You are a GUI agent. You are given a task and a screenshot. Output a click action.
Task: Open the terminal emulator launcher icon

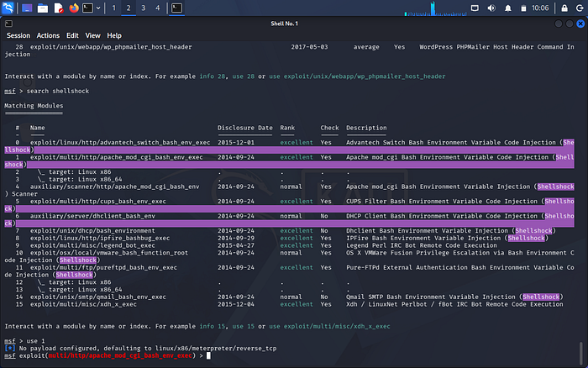[87, 8]
